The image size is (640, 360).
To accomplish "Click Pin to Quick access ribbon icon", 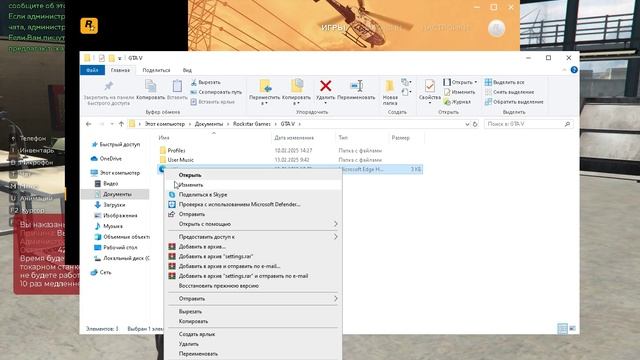I will [109, 86].
